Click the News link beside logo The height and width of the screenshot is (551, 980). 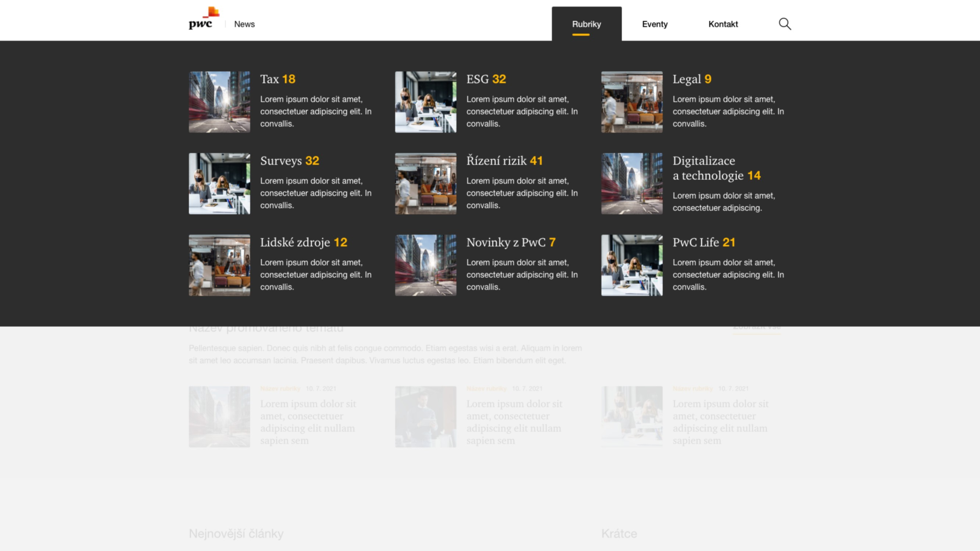click(244, 24)
